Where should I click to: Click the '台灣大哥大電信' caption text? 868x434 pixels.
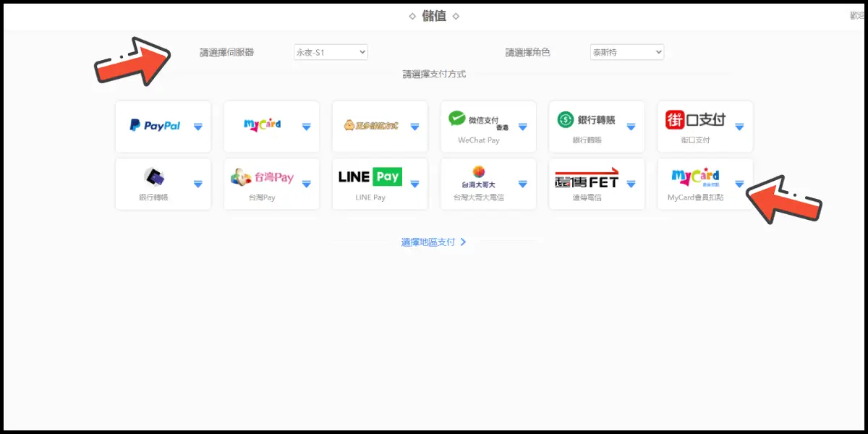pyautogui.click(x=479, y=197)
